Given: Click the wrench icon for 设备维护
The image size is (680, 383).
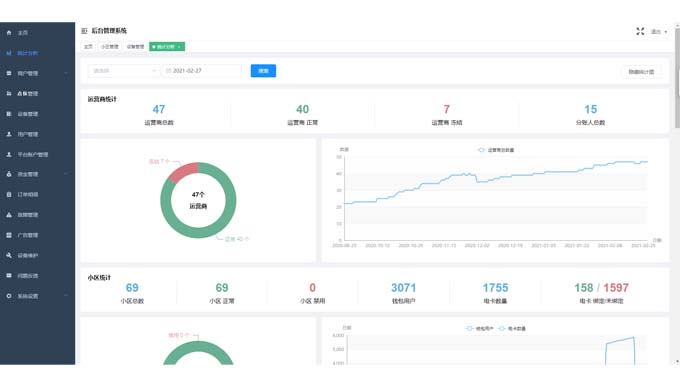Looking at the screenshot, I should [9, 255].
